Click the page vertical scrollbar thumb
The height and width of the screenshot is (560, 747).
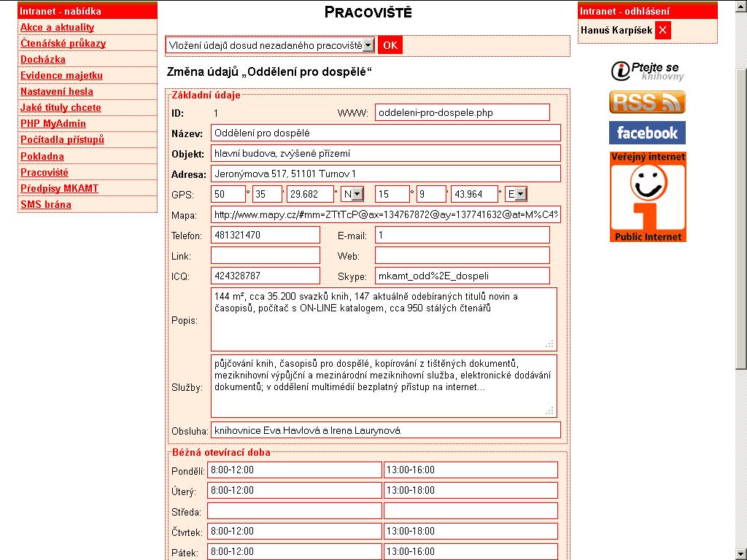(x=741, y=217)
